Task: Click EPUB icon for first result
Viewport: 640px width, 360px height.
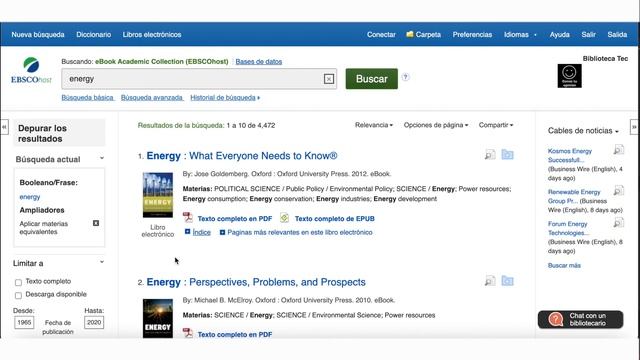Action: pos(284,218)
